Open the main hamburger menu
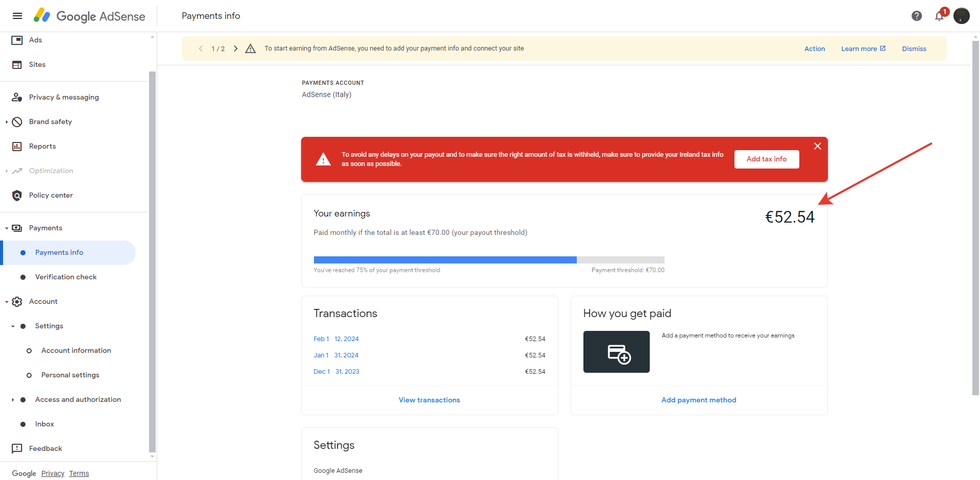Viewport: 980px width, 480px height. pos(17,16)
